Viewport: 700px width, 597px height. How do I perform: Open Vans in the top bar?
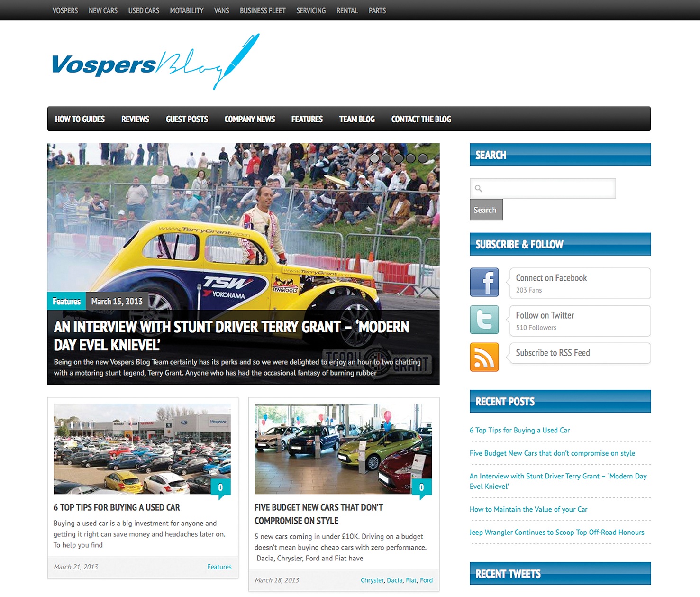pos(221,10)
